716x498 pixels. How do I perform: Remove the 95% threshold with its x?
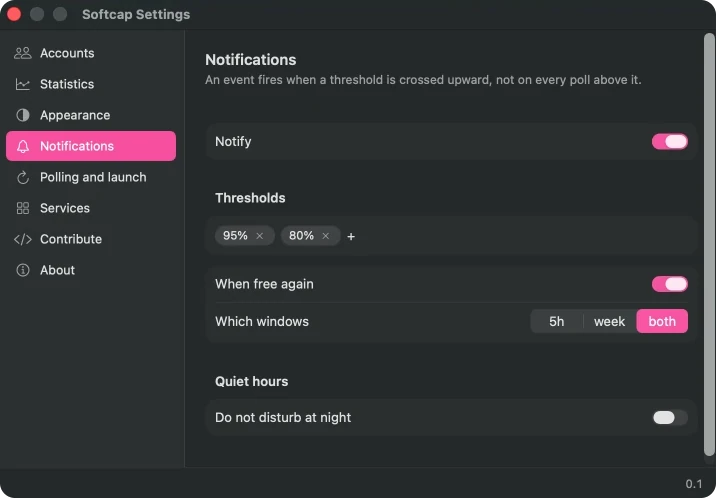[259, 236]
